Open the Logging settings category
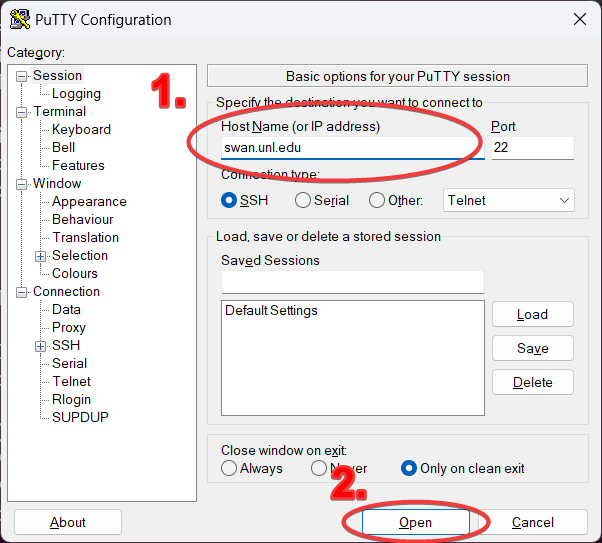 click(76, 93)
